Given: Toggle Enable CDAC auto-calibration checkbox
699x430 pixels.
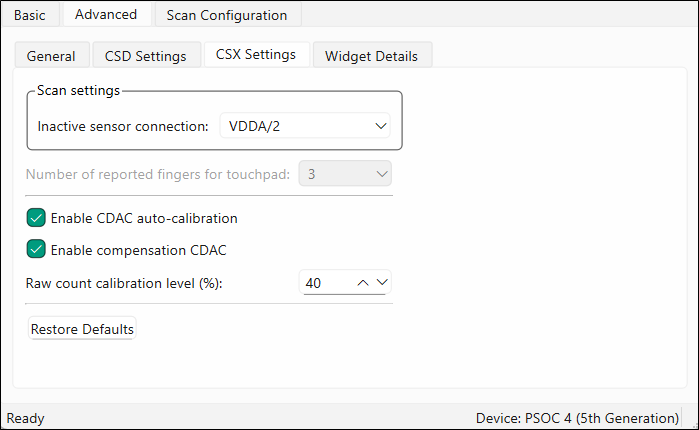Looking at the screenshot, I should click(36, 217).
